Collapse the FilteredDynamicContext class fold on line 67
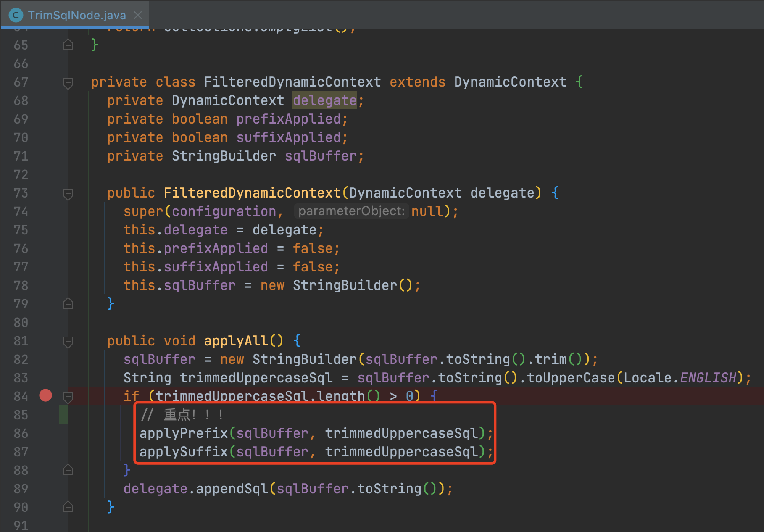 tap(68, 82)
